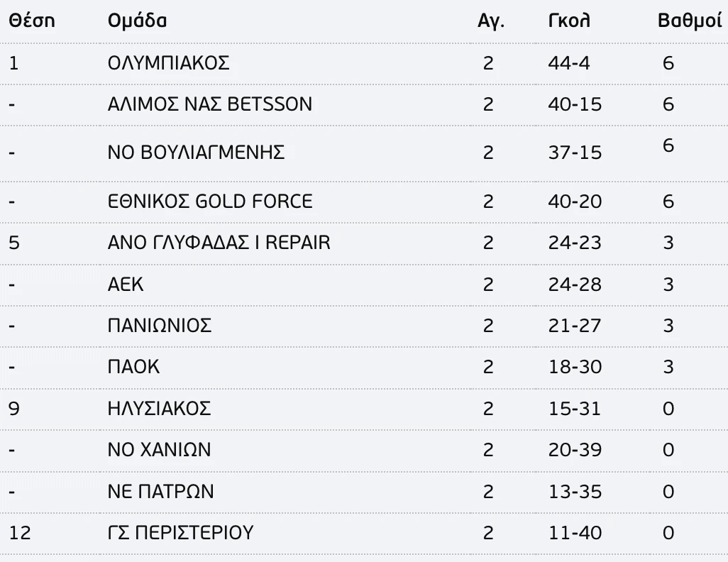
Task: Click the 44-4 goals score cell
Action: [x=569, y=63]
